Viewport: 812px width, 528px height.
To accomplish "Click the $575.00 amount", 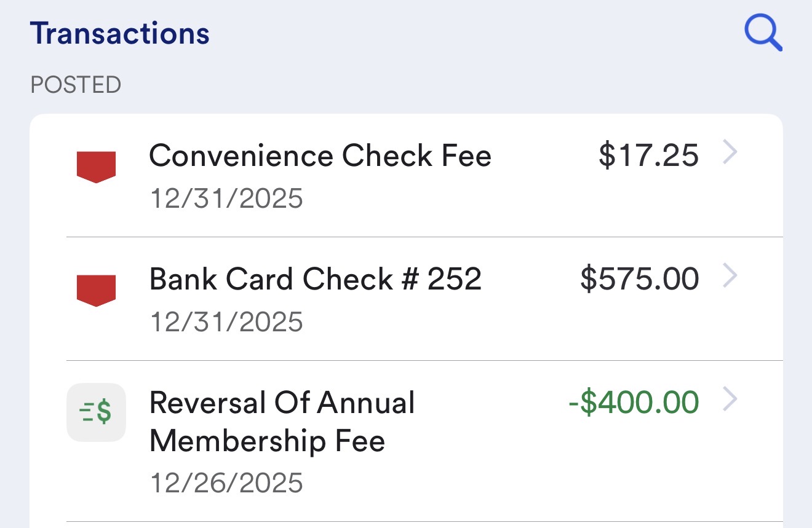I will click(639, 279).
